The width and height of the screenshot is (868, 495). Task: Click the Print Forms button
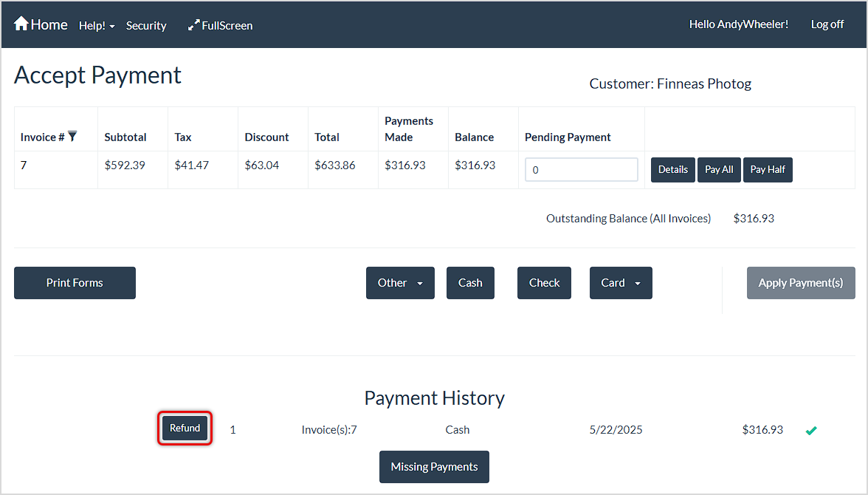[75, 282]
